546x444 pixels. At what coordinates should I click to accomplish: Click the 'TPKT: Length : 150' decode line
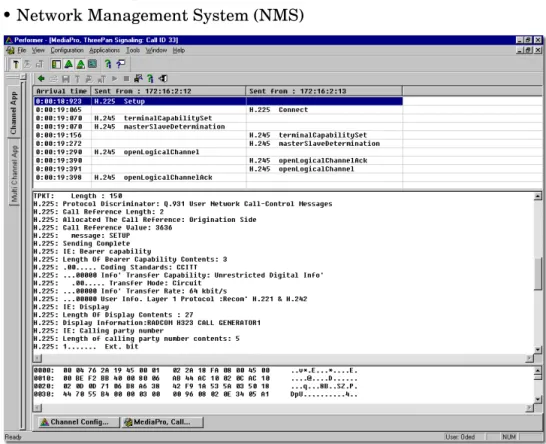pos(78,196)
